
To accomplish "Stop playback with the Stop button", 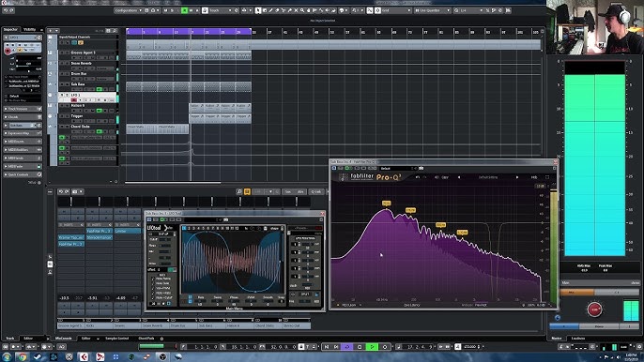I will 360,347.
